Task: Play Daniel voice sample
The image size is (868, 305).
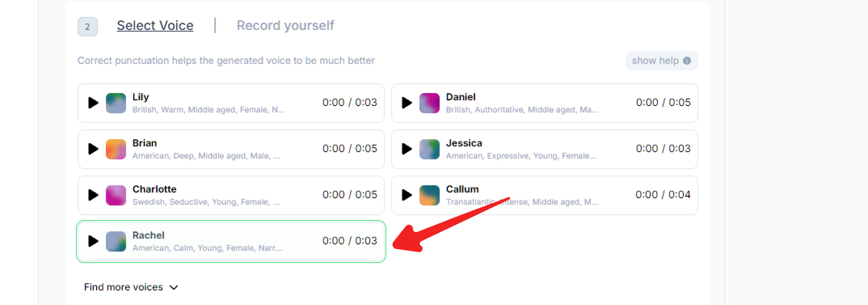Action: [x=407, y=103]
